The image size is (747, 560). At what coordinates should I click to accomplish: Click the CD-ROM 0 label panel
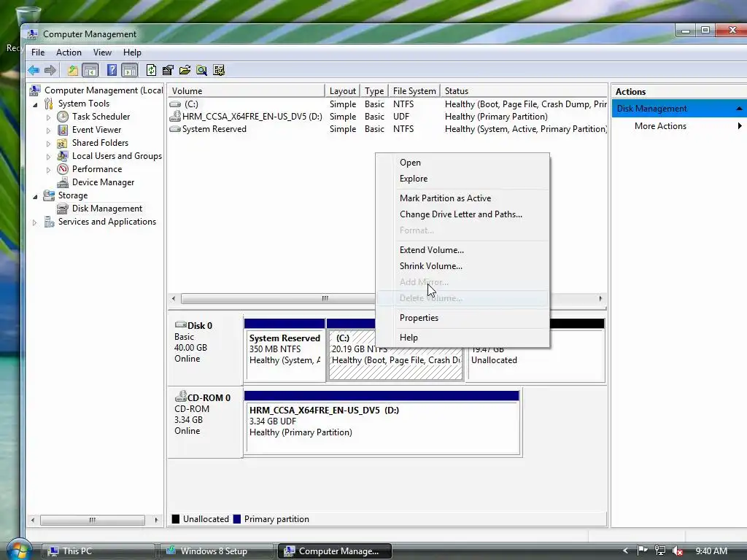[205, 422]
